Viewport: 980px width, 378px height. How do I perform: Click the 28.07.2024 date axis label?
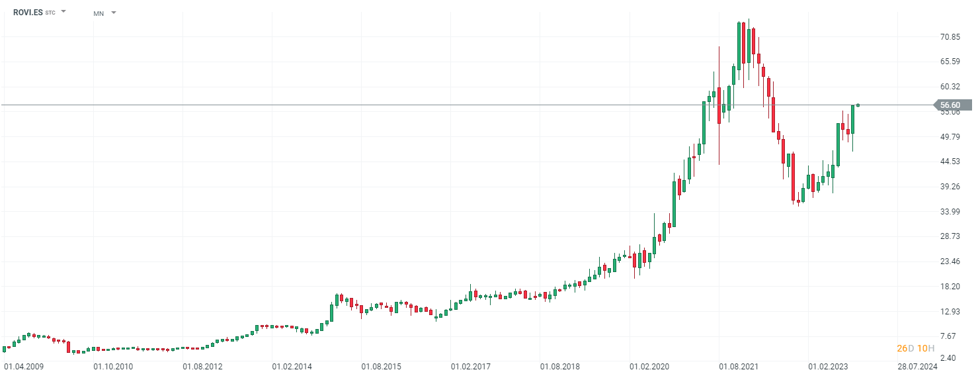917,366
